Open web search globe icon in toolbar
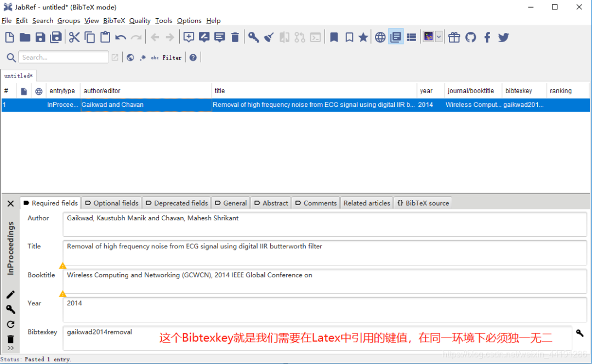The width and height of the screenshot is (592, 364). 380,37
